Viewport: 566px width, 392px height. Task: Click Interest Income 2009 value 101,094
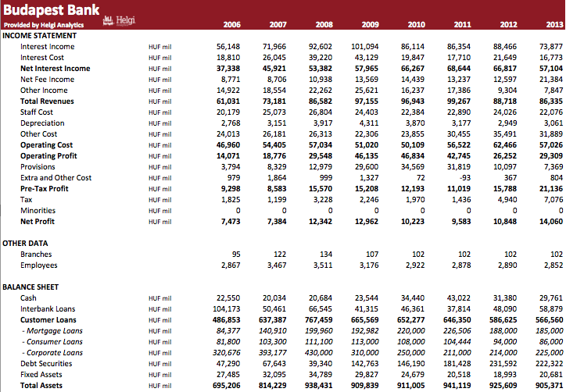(364, 47)
